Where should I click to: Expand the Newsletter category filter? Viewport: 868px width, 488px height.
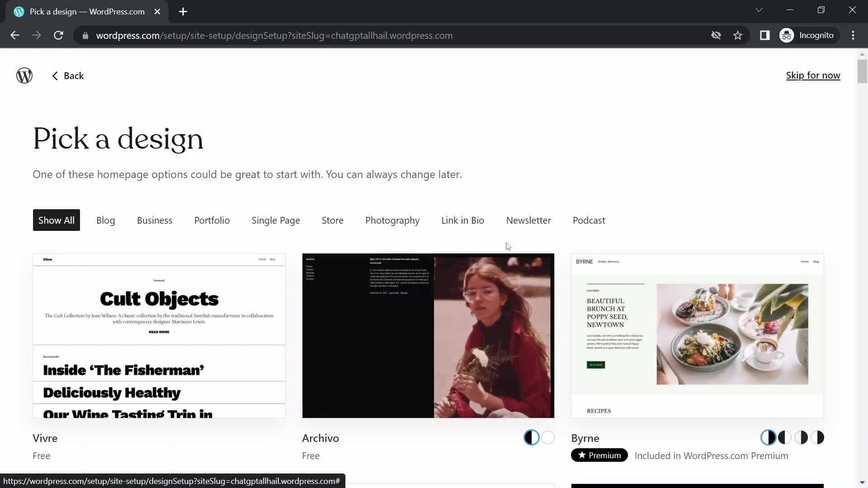point(529,220)
